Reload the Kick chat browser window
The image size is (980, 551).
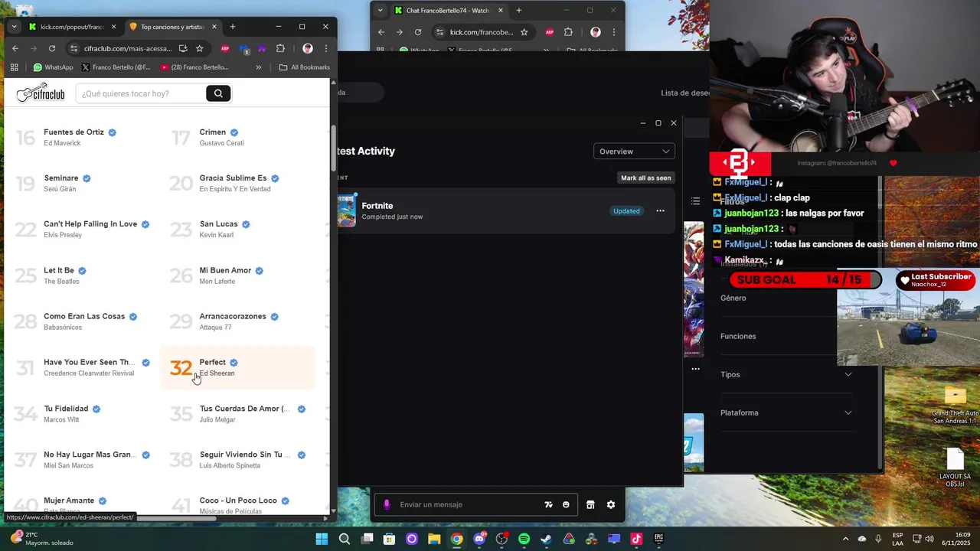point(418,32)
